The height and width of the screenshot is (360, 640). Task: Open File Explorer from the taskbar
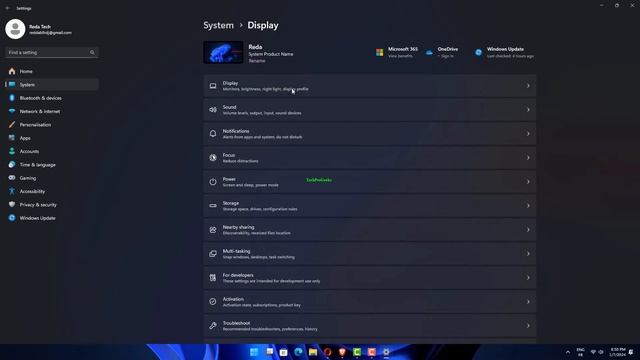pyautogui.click(x=313, y=352)
